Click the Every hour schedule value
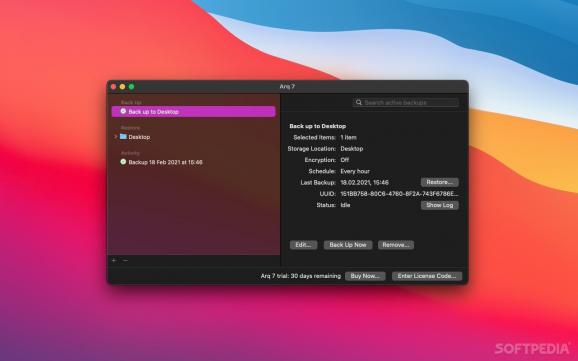Screen dimensions: 578x361 pyautogui.click(x=355, y=171)
